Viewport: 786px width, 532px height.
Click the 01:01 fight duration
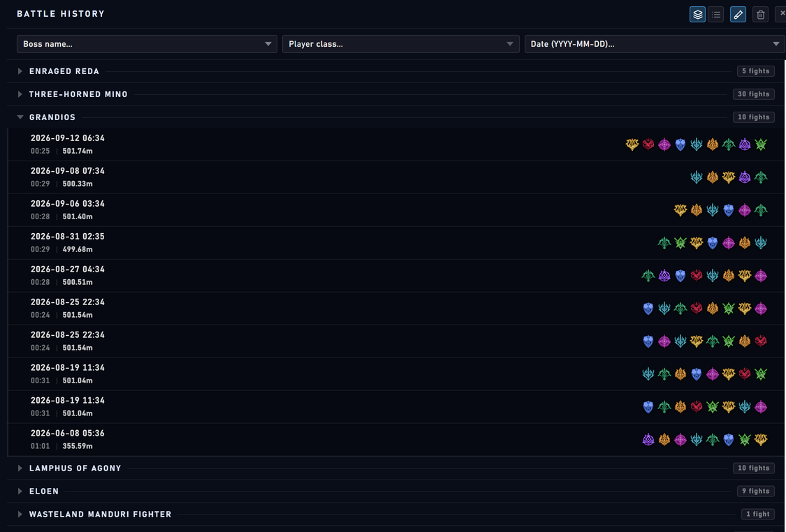[40, 446]
